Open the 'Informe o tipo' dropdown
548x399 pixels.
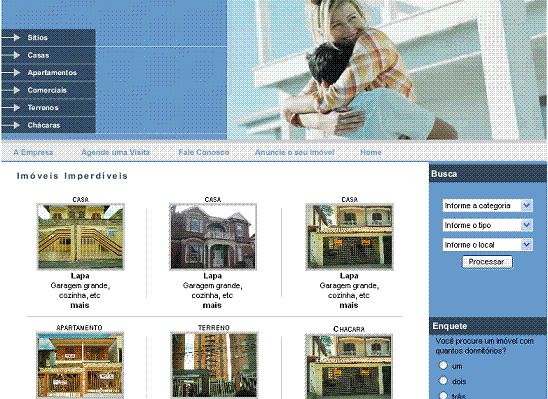coord(488,225)
